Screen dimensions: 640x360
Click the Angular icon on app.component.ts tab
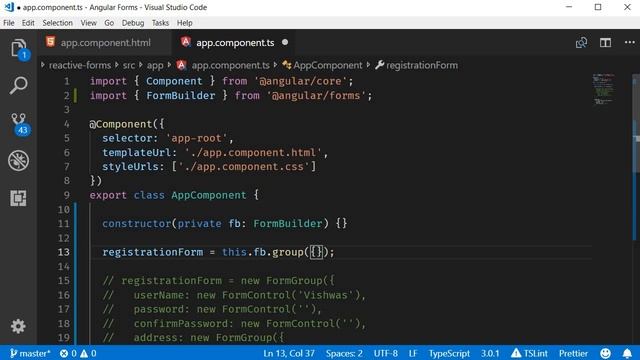pos(186,42)
